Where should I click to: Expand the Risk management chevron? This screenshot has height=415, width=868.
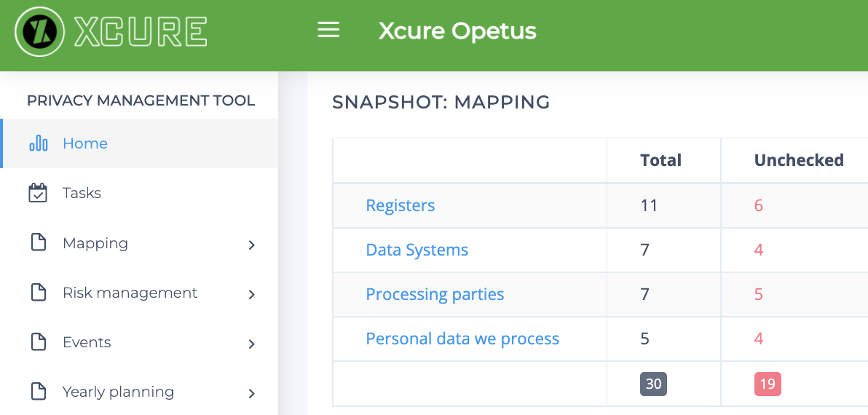[251, 294]
